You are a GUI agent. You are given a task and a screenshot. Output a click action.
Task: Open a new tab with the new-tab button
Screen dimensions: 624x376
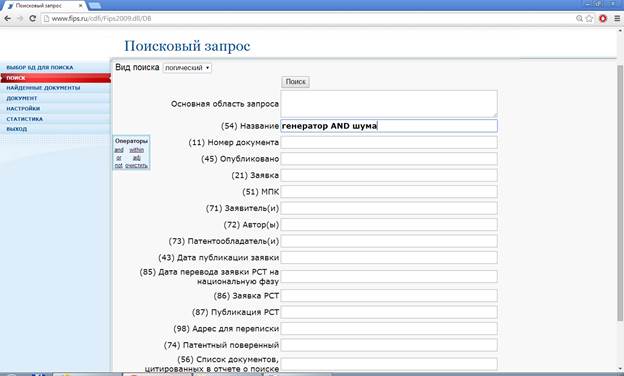[x=95, y=5]
